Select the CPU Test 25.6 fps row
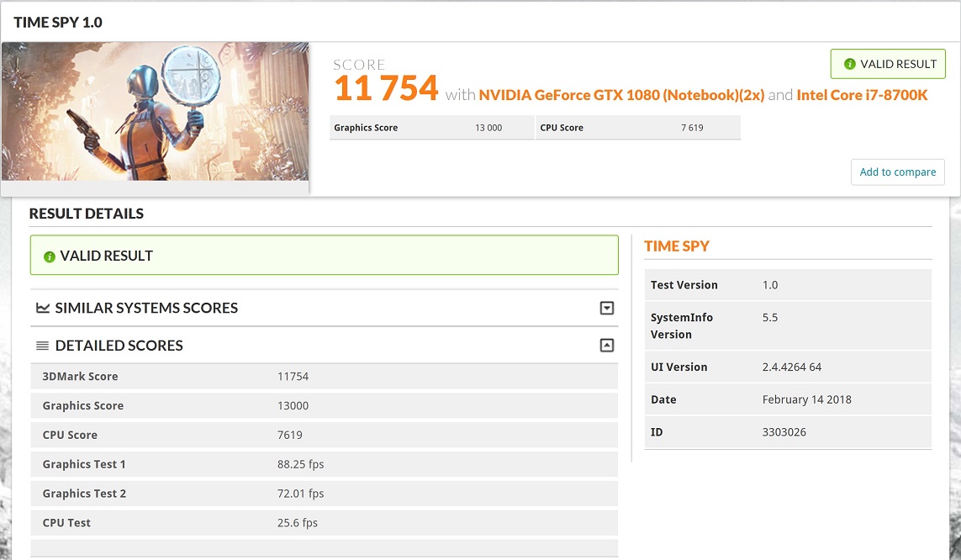 (x=324, y=523)
